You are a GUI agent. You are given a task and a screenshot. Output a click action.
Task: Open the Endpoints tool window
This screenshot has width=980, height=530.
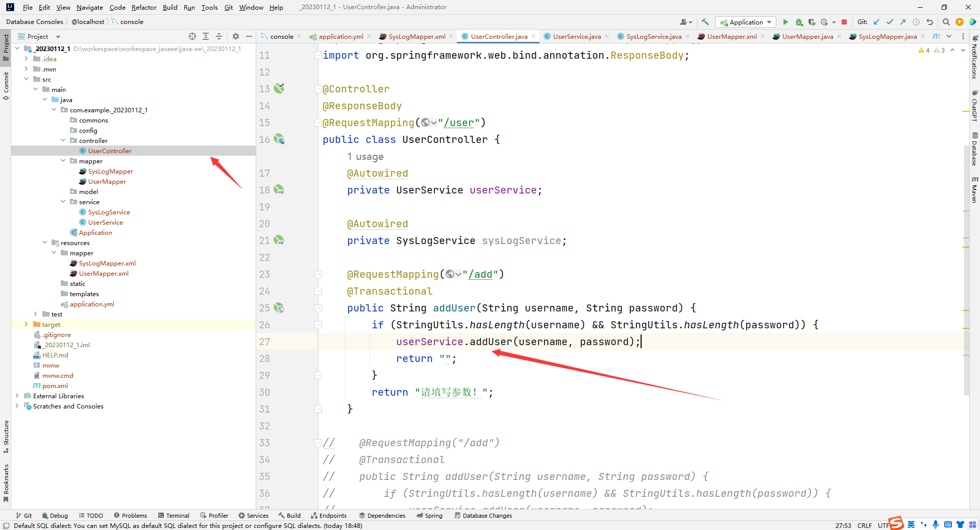(x=329, y=515)
